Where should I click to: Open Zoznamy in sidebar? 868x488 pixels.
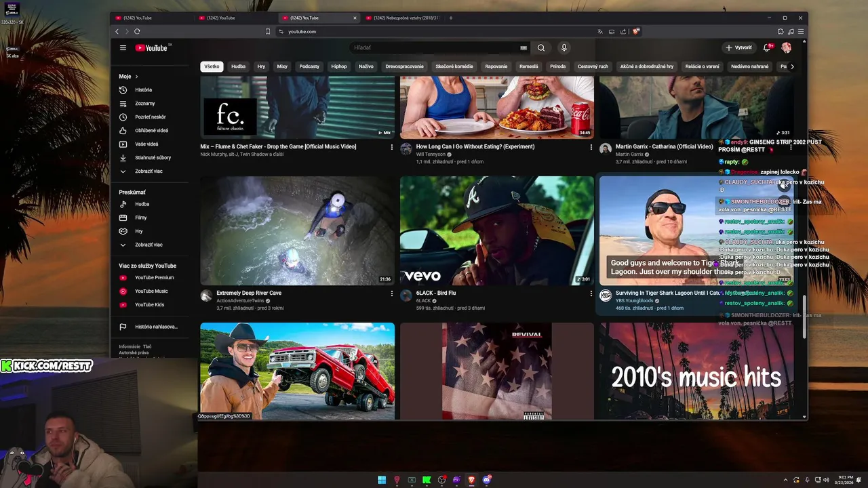148,104
